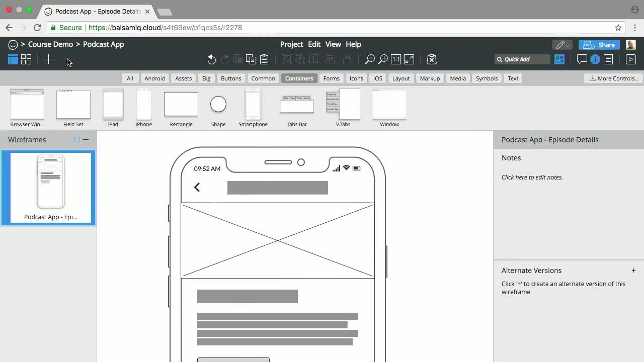Add a Smartphone control

tap(253, 108)
